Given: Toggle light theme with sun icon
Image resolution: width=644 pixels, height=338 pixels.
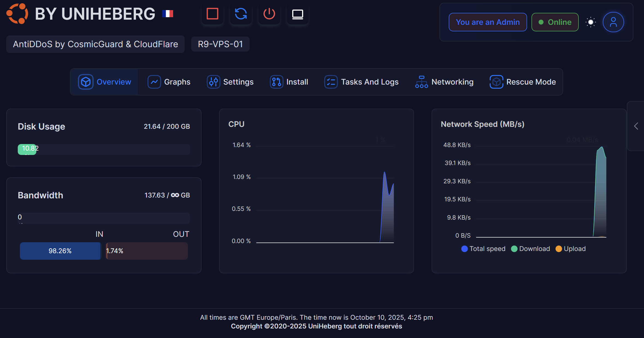Looking at the screenshot, I should 590,22.
